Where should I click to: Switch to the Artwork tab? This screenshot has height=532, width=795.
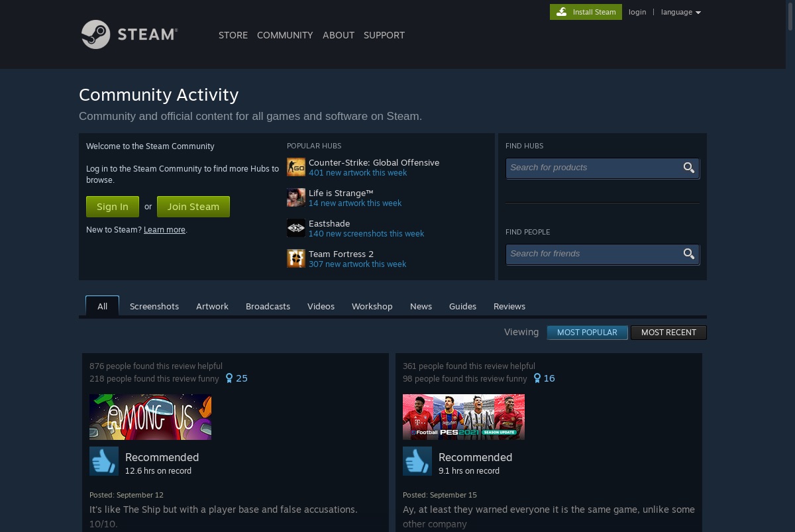point(212,306)
